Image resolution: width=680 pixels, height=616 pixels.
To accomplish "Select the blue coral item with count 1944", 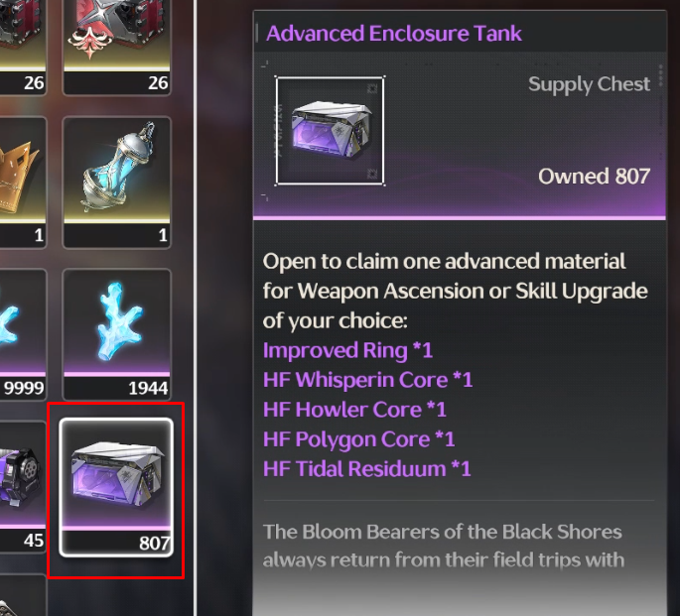I will coord(117,334).
